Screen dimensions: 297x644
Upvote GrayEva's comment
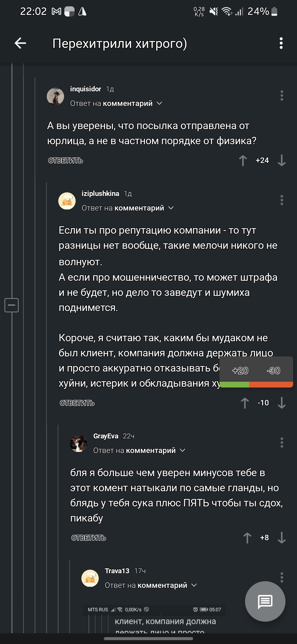(x=247, y=538)
